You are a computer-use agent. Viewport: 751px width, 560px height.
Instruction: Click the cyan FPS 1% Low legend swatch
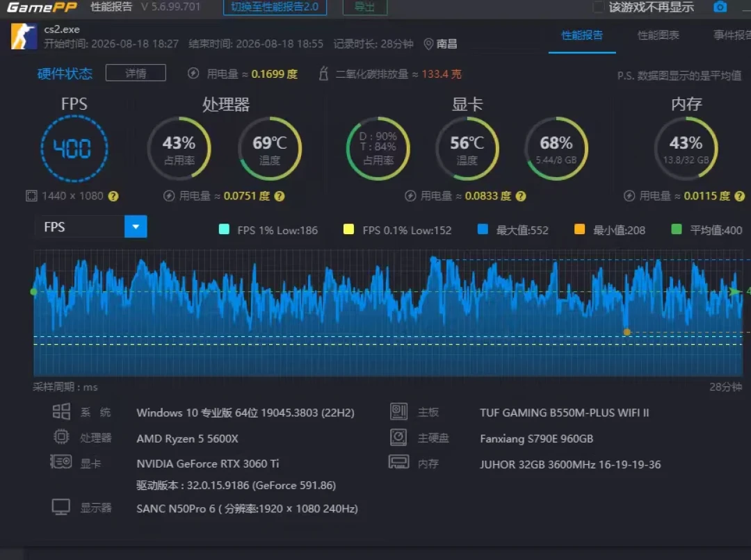point(224,229)
